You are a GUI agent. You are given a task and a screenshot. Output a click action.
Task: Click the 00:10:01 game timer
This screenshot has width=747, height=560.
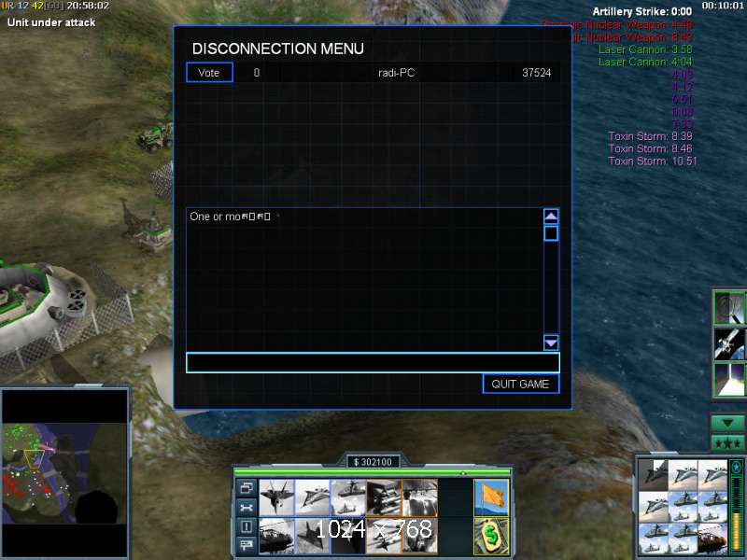[722, 6]
